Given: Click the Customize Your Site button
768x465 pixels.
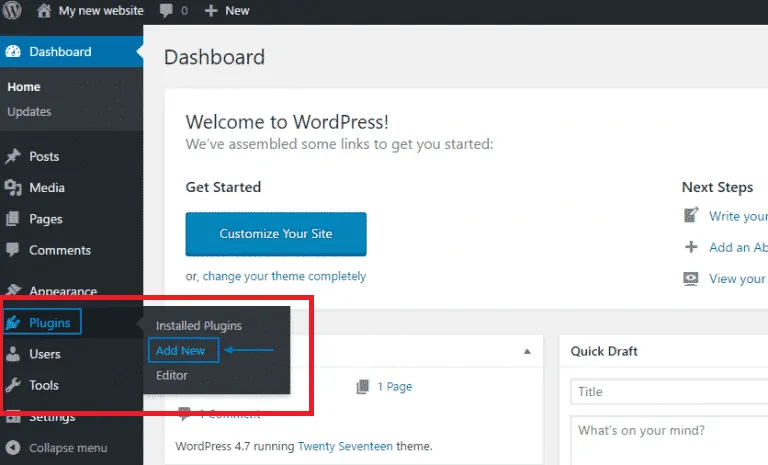Looking at the screenshot, I should 276,234.
